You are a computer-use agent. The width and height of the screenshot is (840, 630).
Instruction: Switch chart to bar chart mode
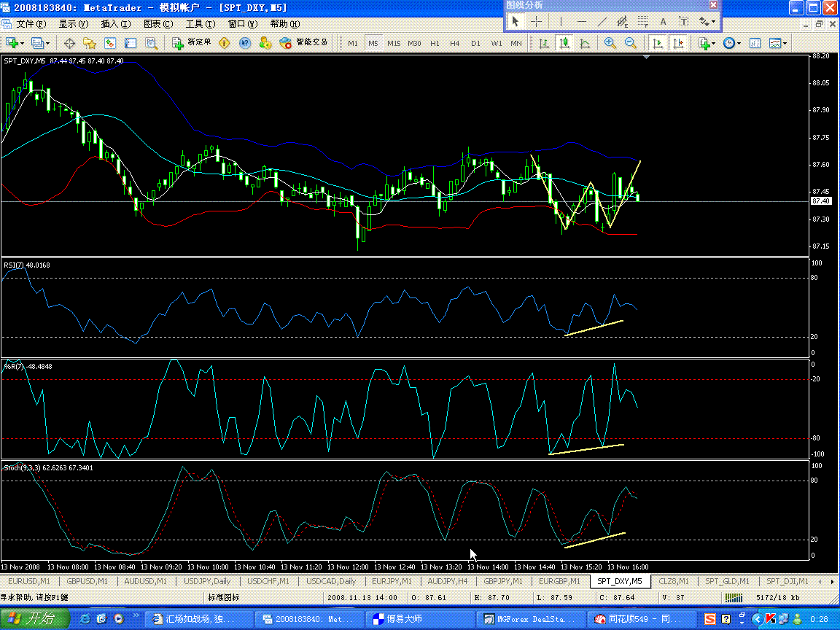(544, 44)
